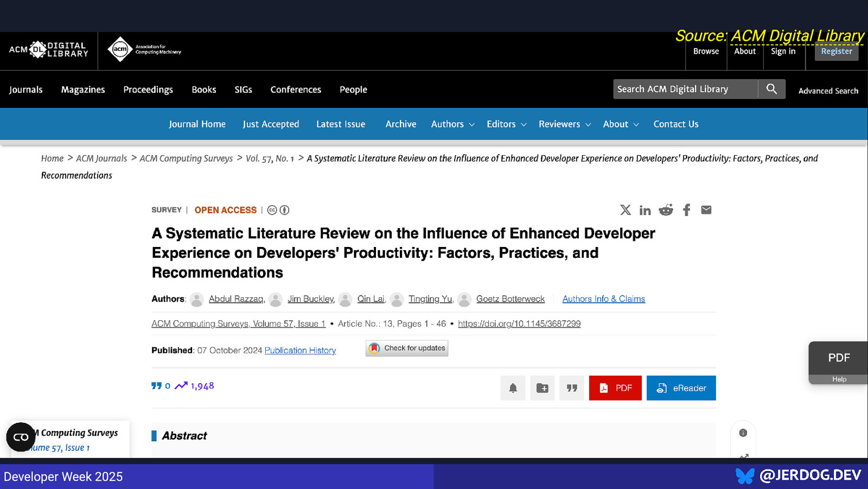Click Sign in
868x489 pixels.
(x=783, y=51)
